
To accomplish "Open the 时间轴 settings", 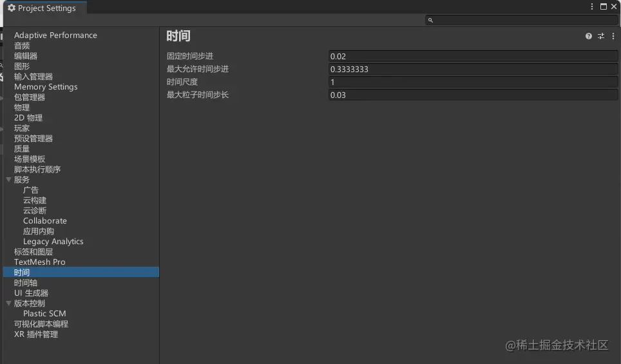I will 26,282.
